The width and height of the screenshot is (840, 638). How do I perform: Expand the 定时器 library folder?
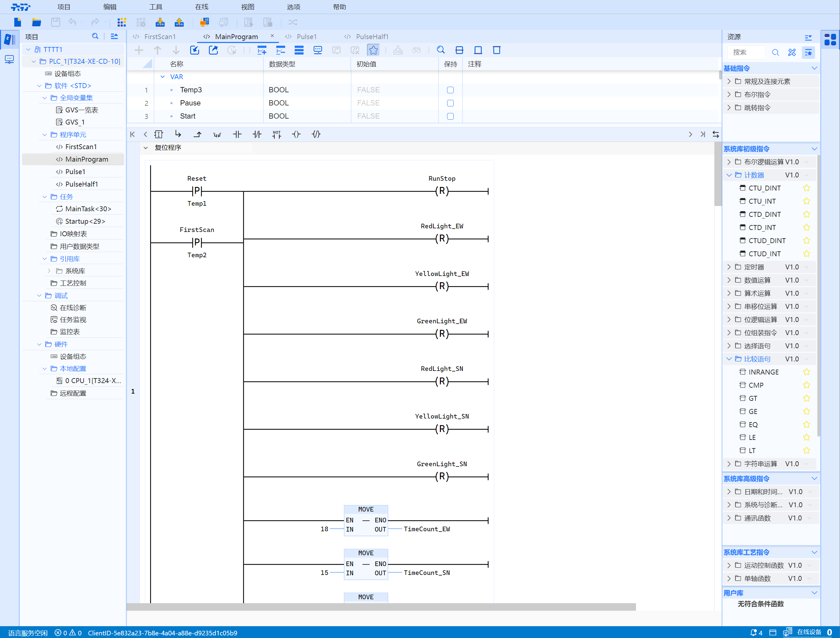pyautogui.click(x=729, y=267)
